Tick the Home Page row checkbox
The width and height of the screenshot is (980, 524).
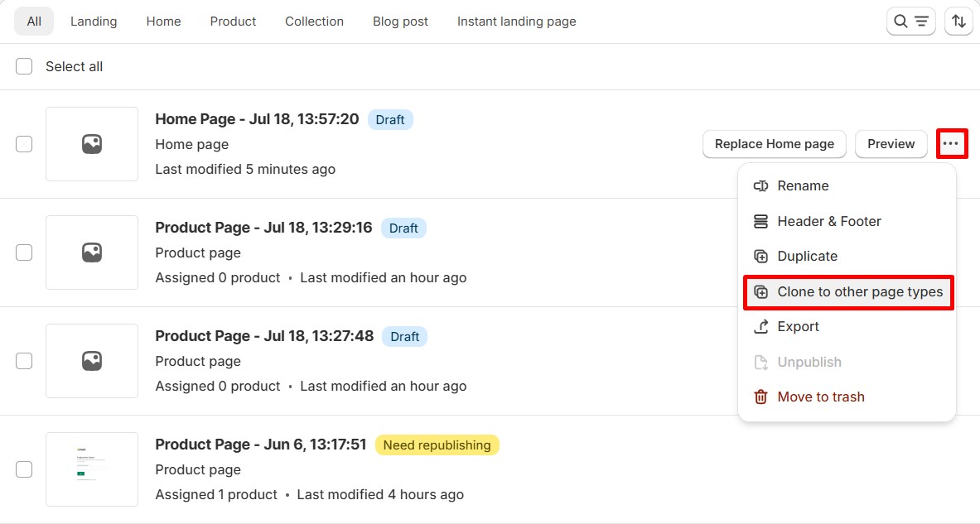click(x=24, y=144)
